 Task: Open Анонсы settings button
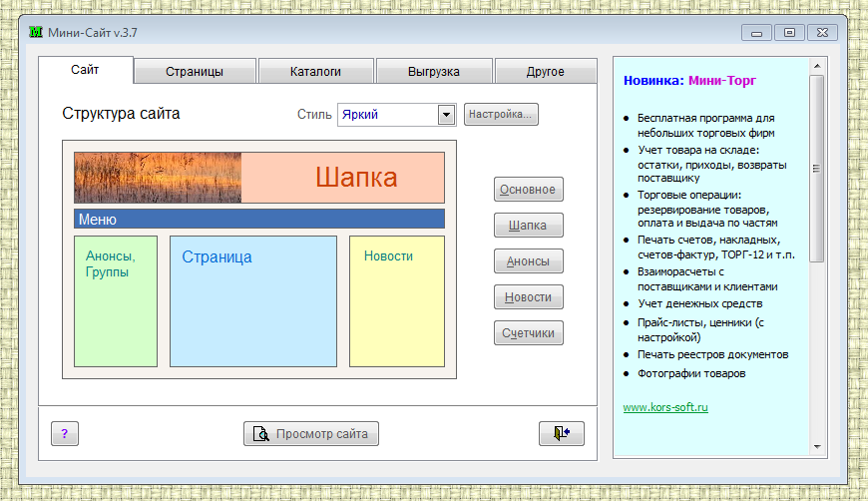[x=529, y=261]
